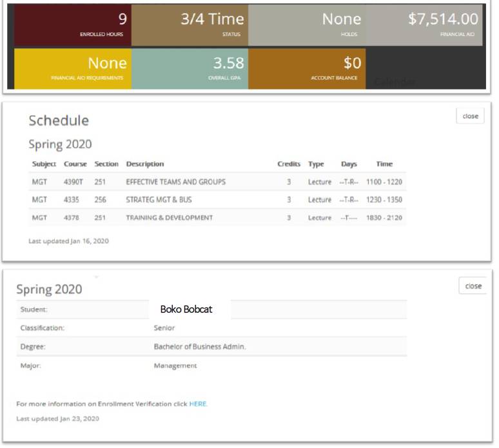Screen dimensions: 499x448
Task: Select the Effective Teams and Groups row
Action: tap(175, 182)
